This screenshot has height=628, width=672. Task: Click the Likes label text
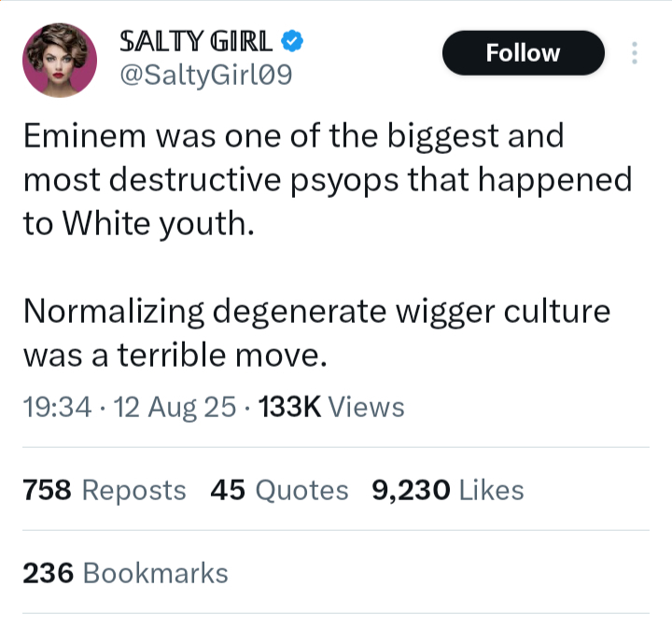point(492,490)
